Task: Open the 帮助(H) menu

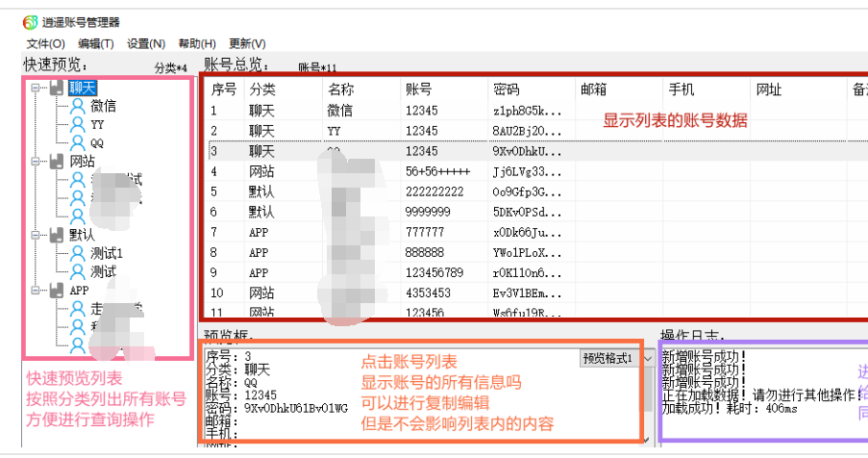Action: coord(197,43)
